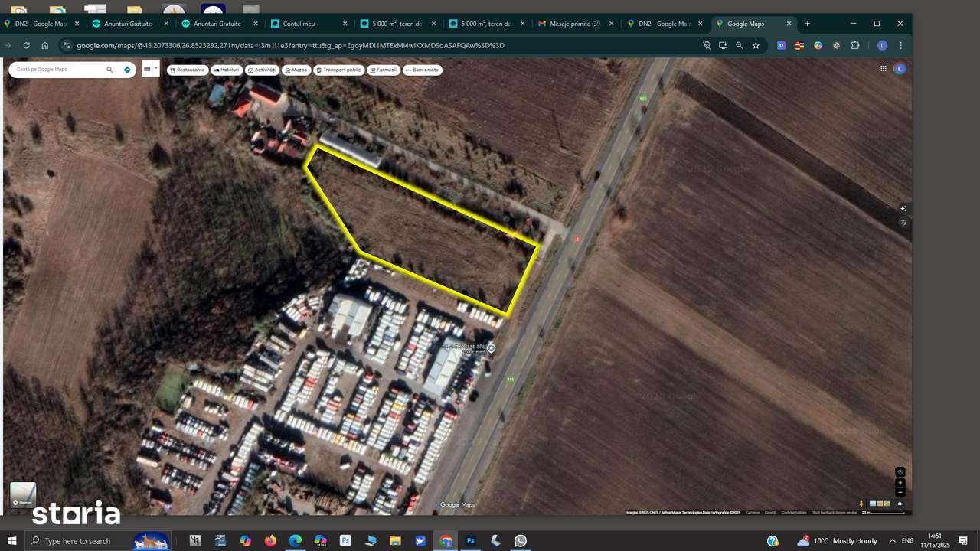Navigate forward in Chrome
This screenshot has width=980, height=551.
point(8,45)
